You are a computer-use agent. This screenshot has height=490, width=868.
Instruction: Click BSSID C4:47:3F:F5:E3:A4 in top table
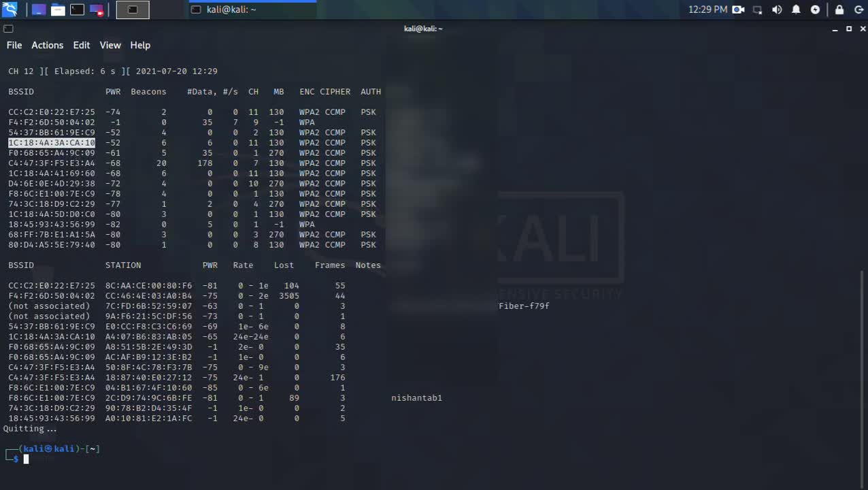52,163
